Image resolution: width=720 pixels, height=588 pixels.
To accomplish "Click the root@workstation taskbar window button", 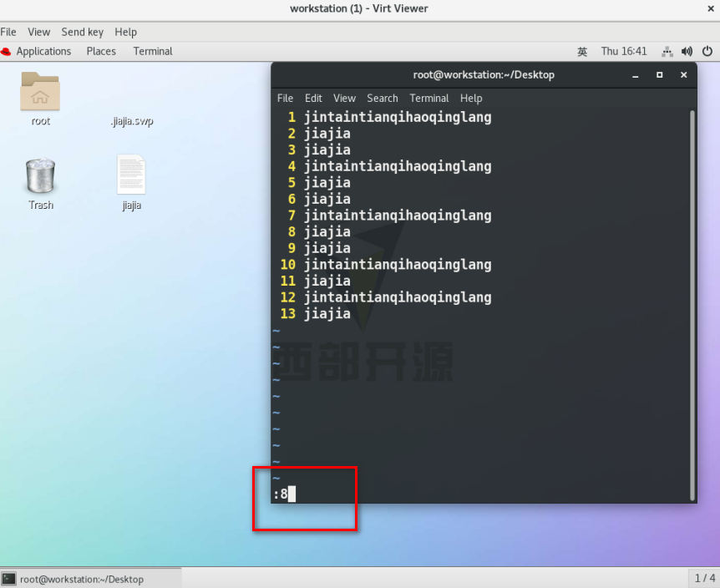I will (x=91, y=579).
